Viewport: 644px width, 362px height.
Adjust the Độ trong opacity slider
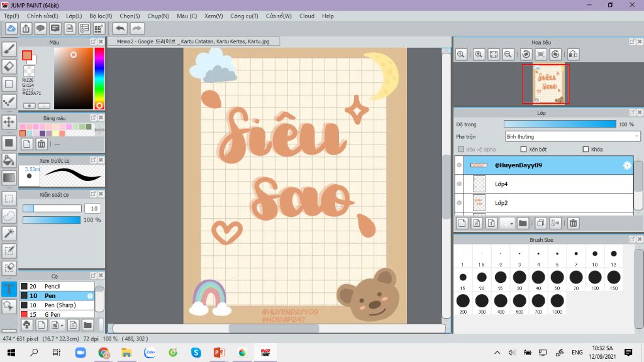point(560,124)
